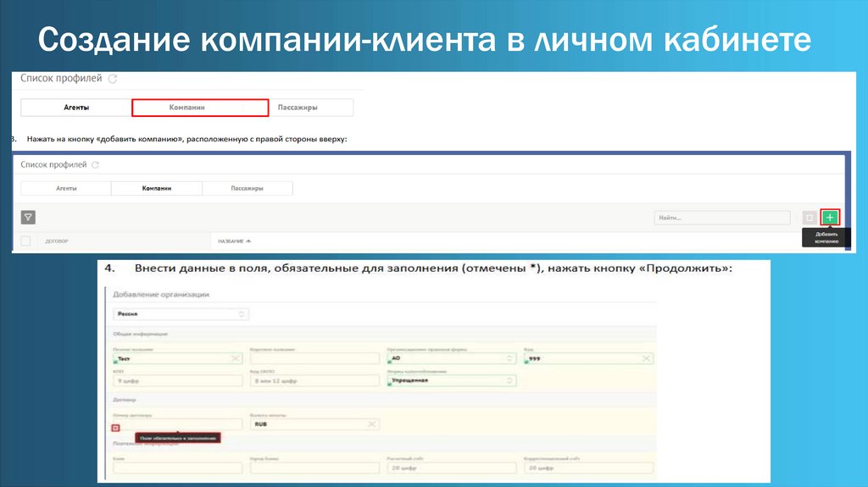The width and height of the screenshot is (868, 487).
Task: Click the ДОГОВОР column header
Action: pyautogui.click(x=57, y=241)
